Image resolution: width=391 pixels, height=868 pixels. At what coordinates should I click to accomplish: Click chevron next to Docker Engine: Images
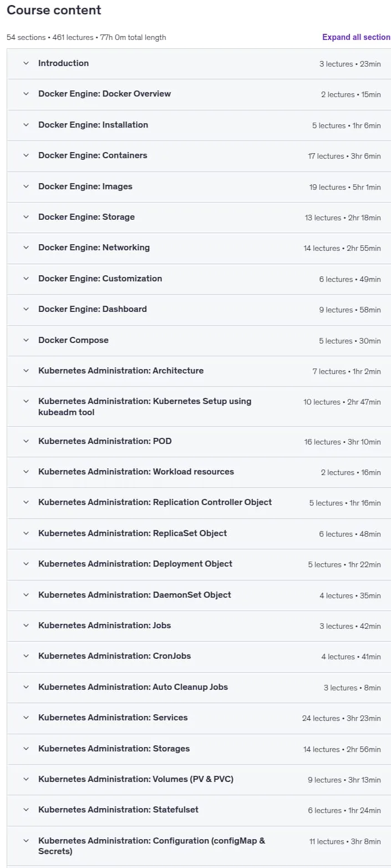(26, 186)
